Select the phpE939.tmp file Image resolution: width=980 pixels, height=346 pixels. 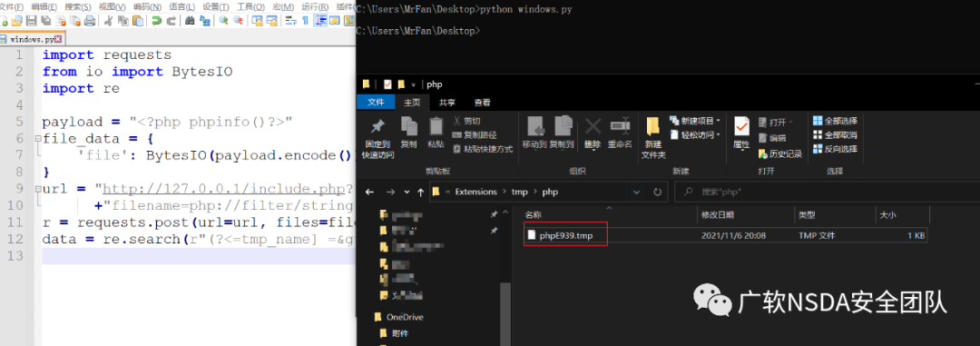tap(726, 235)
